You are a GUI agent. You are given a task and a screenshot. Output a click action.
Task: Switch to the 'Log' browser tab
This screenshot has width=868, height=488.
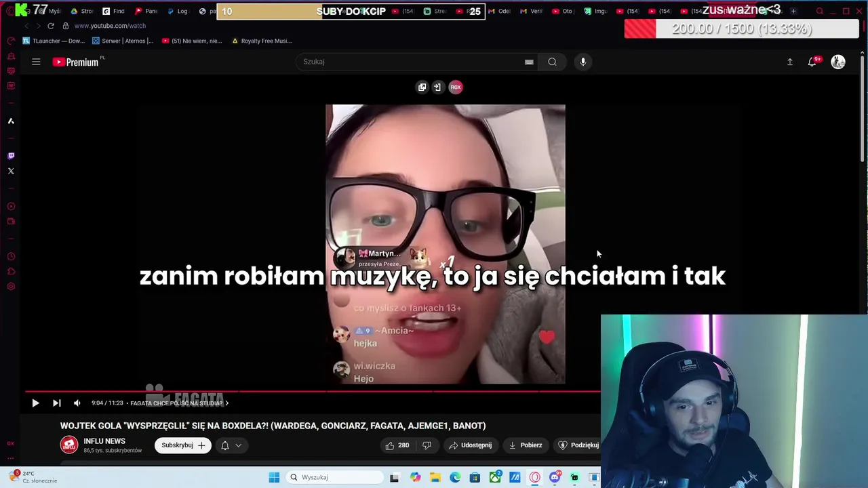178,11
